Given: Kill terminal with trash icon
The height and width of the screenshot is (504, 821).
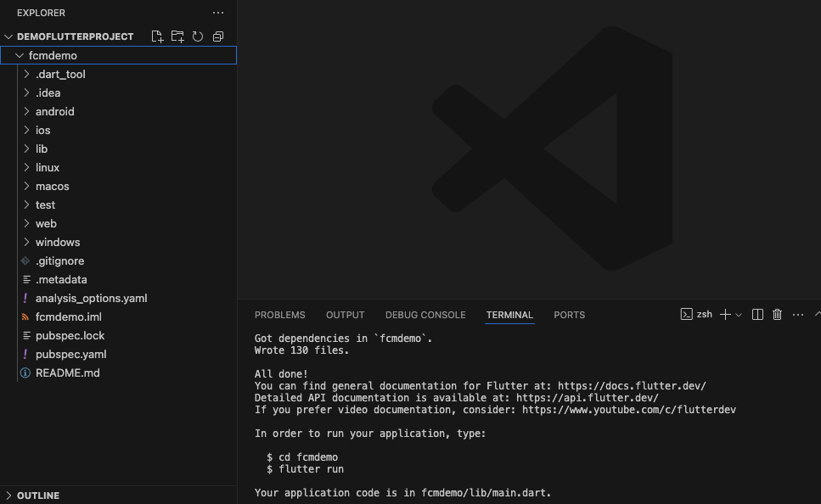Looking at the screenshot, I should [777, 315].
